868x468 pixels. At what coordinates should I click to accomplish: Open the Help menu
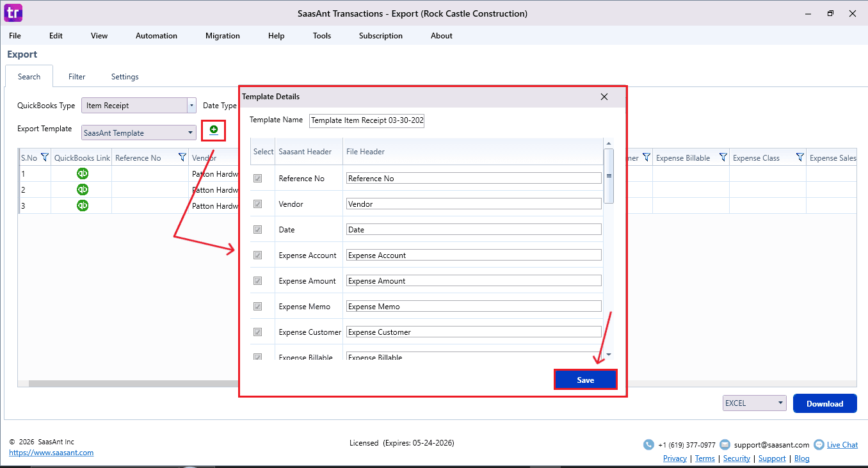click(277, 36)
